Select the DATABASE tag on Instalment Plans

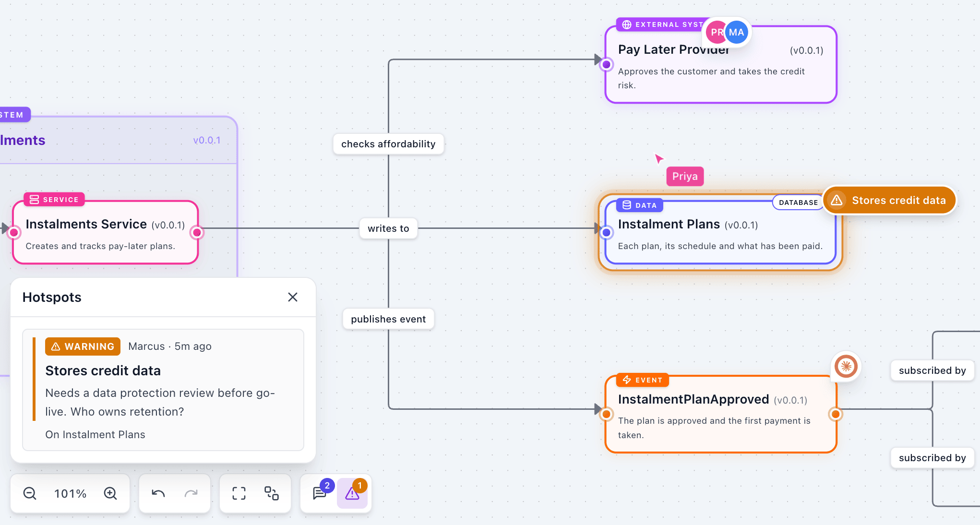pos(798,203)
